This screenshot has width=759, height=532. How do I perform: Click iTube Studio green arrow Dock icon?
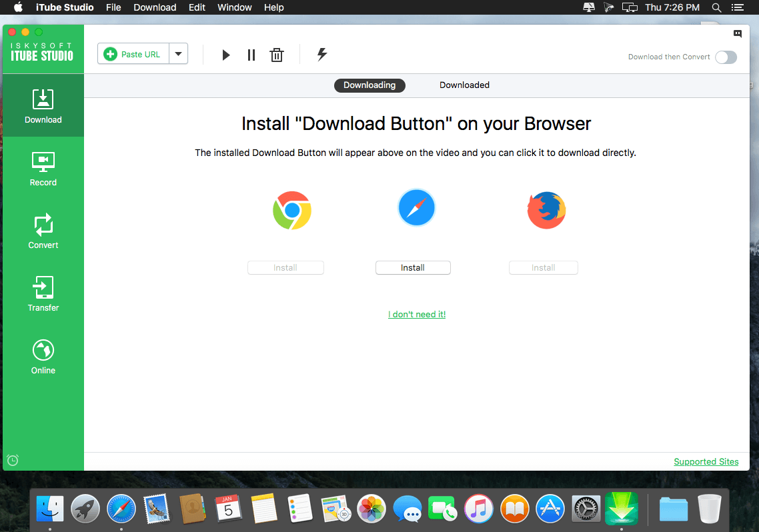[622, 509]
